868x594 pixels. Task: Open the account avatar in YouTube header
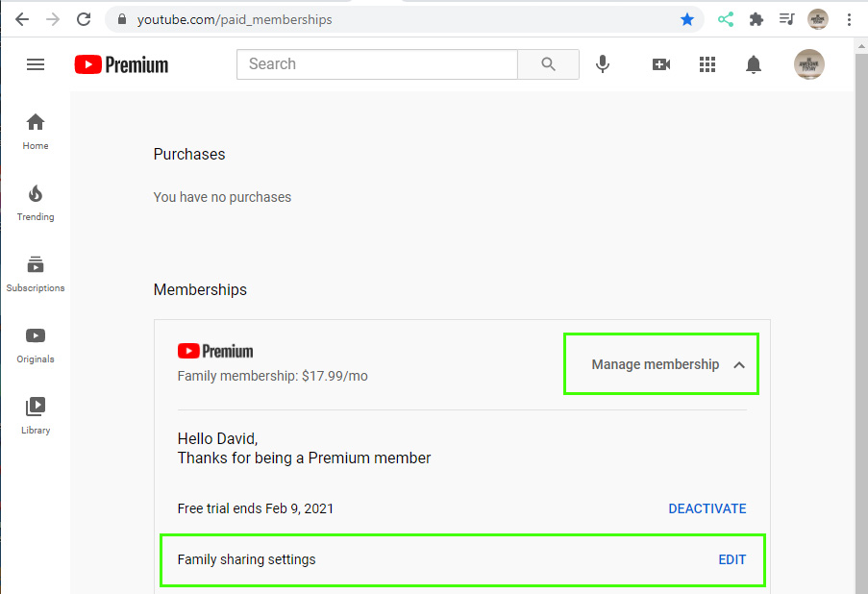point(808,64)
